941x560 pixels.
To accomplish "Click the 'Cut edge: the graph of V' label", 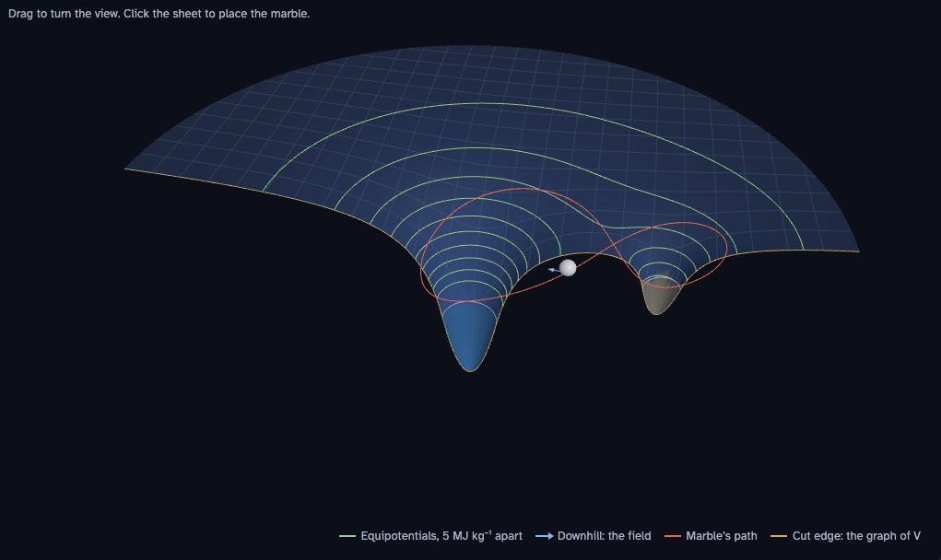I will click(856, 535).
